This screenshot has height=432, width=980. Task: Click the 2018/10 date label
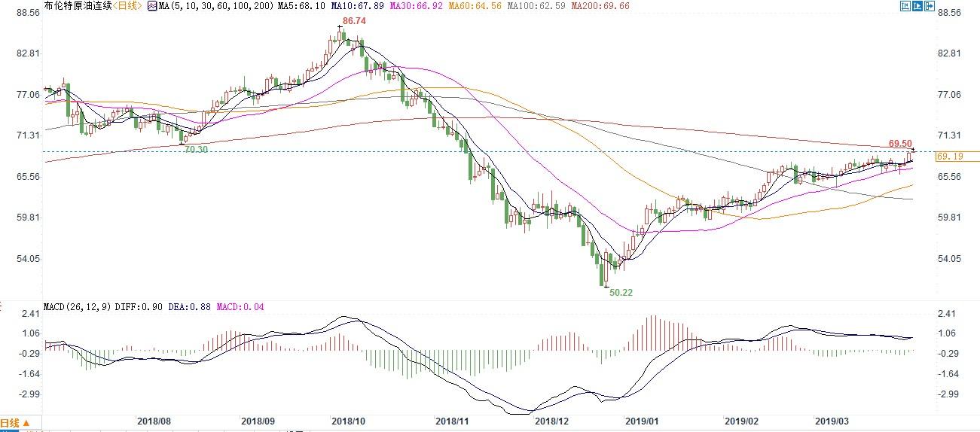click(348, 422)
